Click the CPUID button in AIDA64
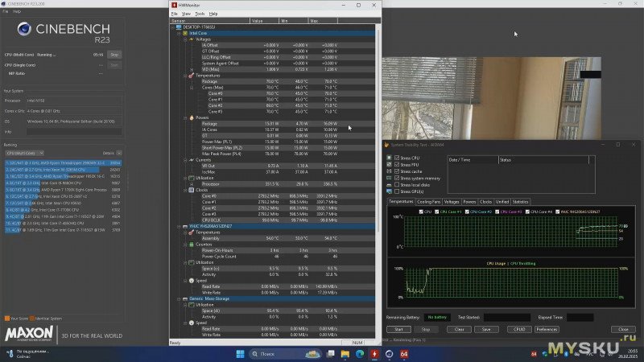Image resolution: width=644 pixels, height=362 pixels. pos(519,329)
